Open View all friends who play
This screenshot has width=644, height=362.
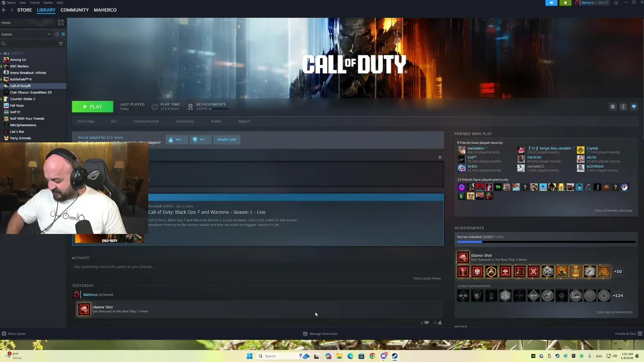click(x=613, y=211)
